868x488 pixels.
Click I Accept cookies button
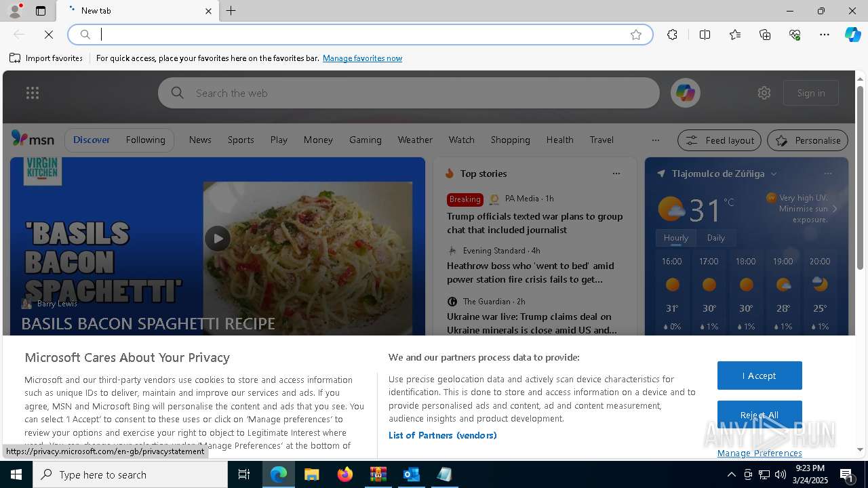click(x=759, y=375)
